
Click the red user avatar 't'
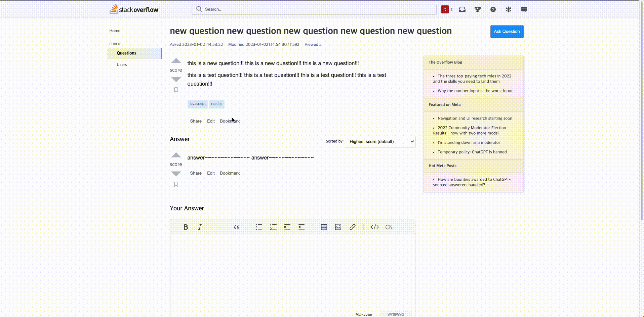(x=445, y=9)
